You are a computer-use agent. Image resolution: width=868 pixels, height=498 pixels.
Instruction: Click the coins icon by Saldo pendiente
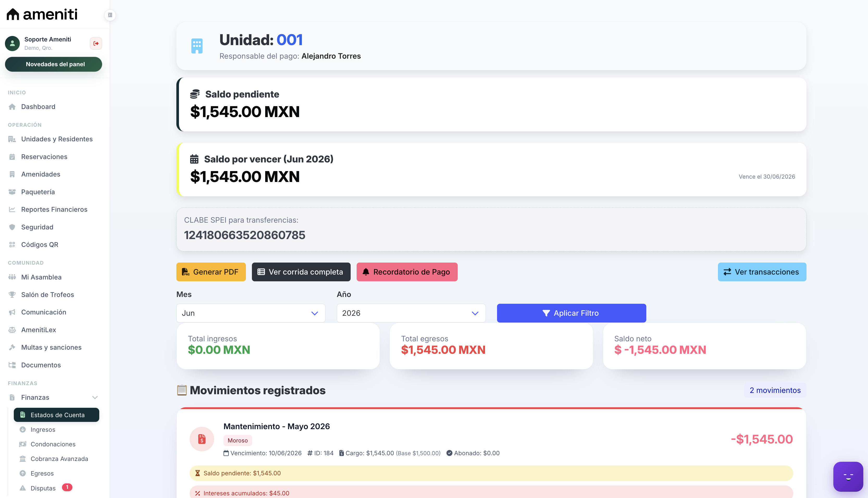[195, 94]
